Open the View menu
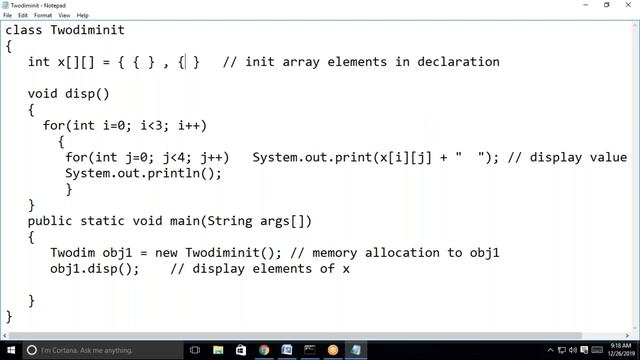The image size is (640, 360). tap(64, 16)
